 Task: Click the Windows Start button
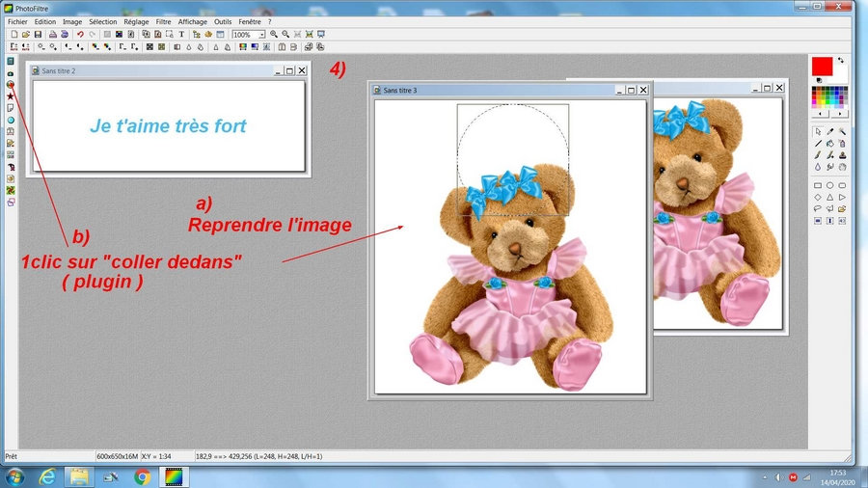[x=14, y=477]
